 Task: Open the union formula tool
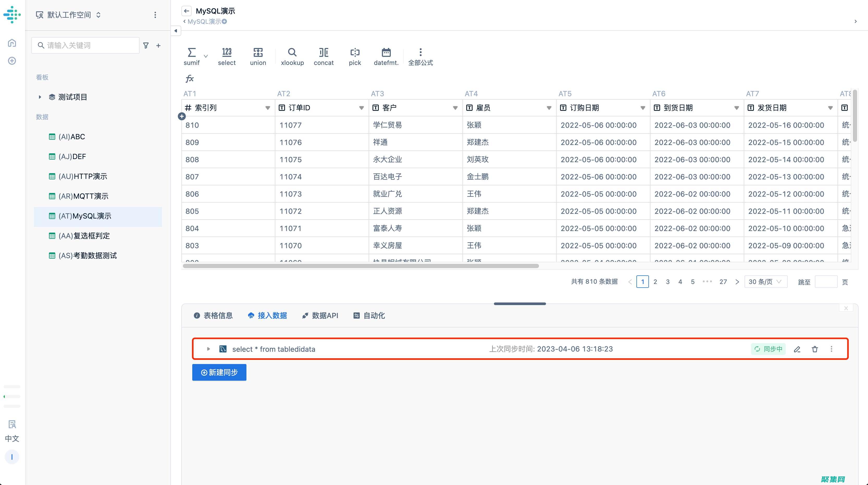[x=258, y=53]
